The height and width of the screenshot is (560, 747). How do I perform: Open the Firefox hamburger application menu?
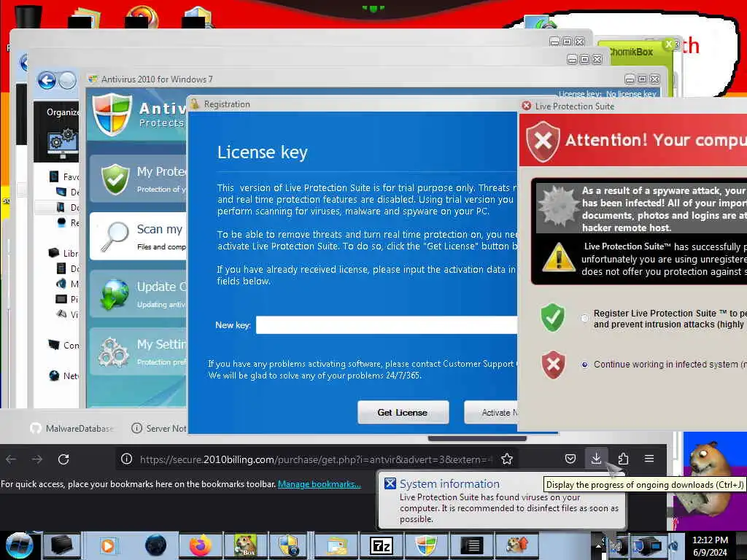(649, 459)
